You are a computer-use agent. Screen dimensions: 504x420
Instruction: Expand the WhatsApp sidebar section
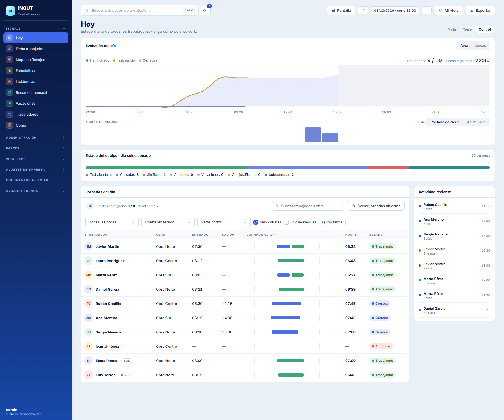[x=36, y=159]
